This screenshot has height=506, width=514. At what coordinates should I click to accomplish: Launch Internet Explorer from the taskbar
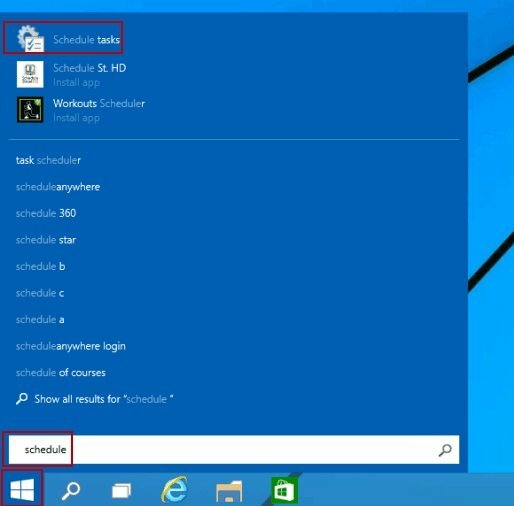tap(175, 489)
